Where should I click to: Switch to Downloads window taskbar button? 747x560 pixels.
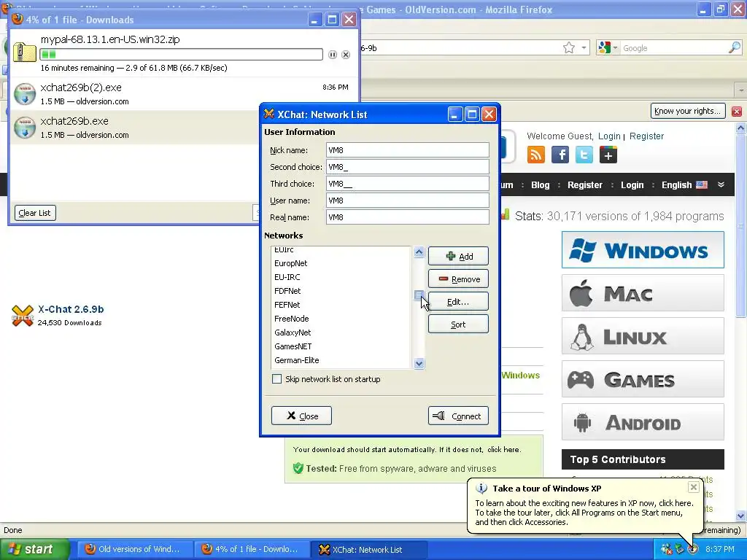252,549
